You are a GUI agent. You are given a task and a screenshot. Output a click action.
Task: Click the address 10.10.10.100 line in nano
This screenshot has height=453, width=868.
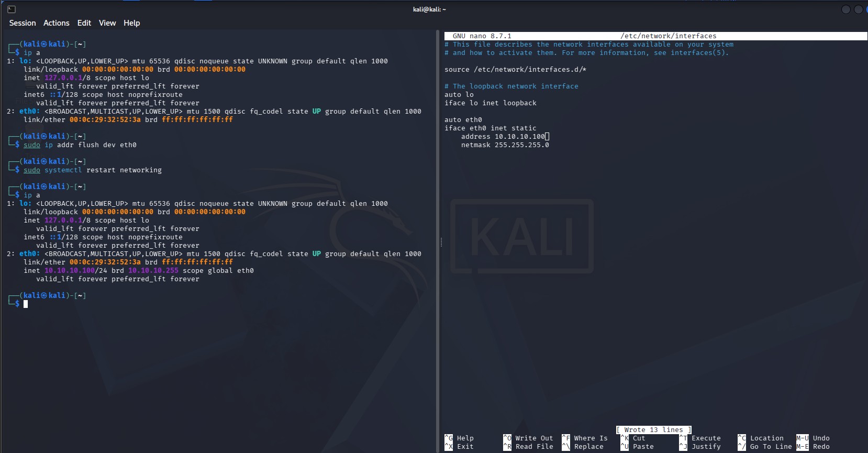coord(503,137)
